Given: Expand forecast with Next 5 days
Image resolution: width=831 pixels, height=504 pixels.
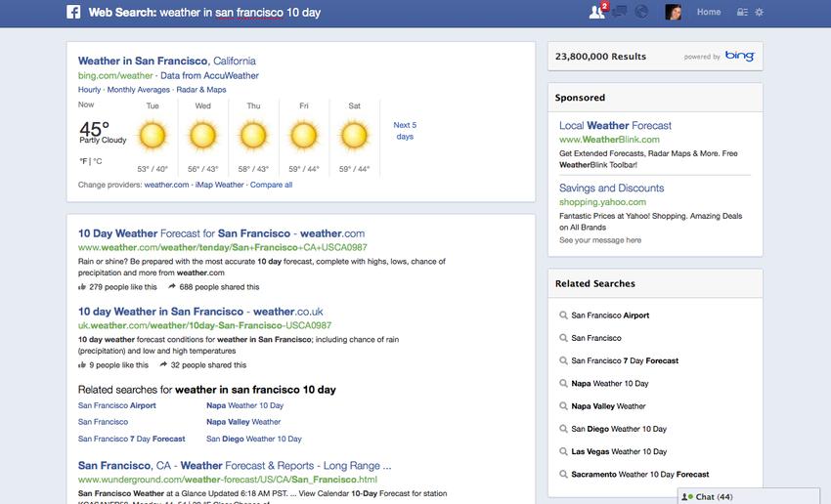Looking at the screenshot, I should tap(405, 131).
